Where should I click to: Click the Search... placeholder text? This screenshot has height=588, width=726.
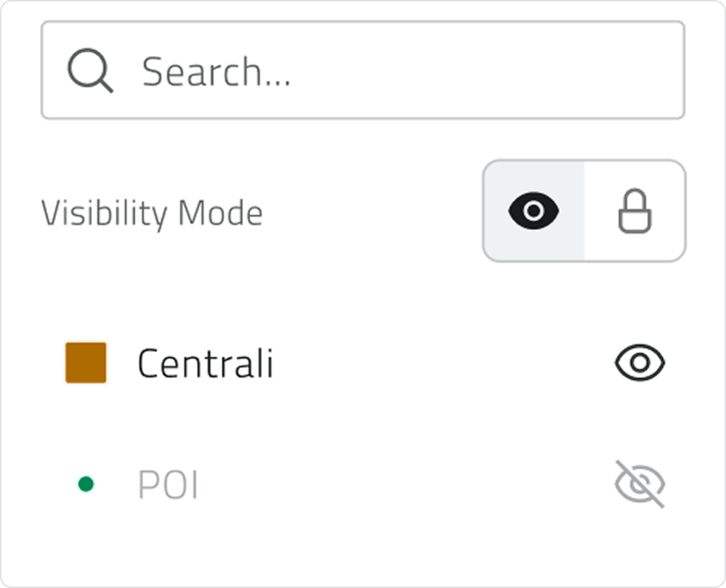(216, 72)
